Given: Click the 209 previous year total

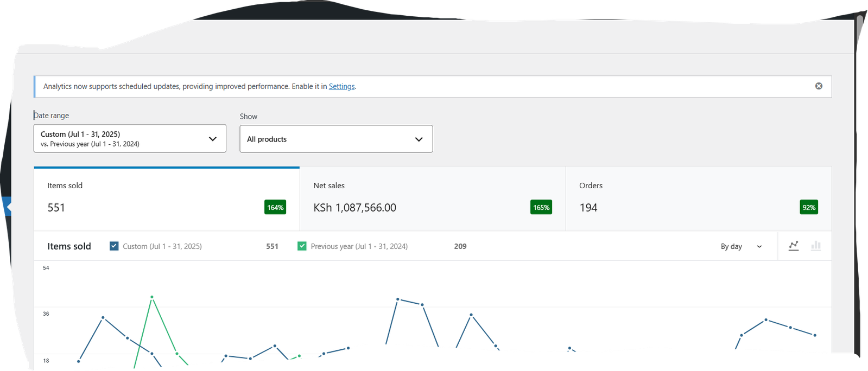Looking at the screenshot, I should tap(460, 246).
